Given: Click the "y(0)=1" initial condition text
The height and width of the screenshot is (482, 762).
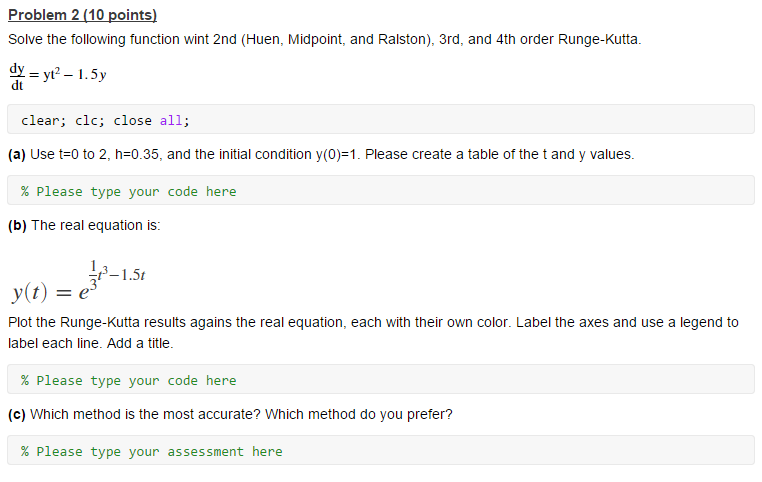Looking at the screenshot, I should coord(336,155).
